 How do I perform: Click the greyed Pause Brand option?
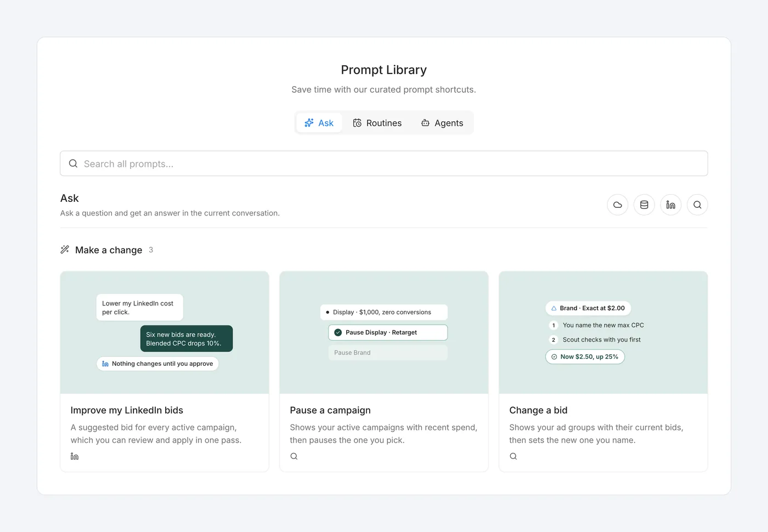pyautogui.click(x=388, y=353)
